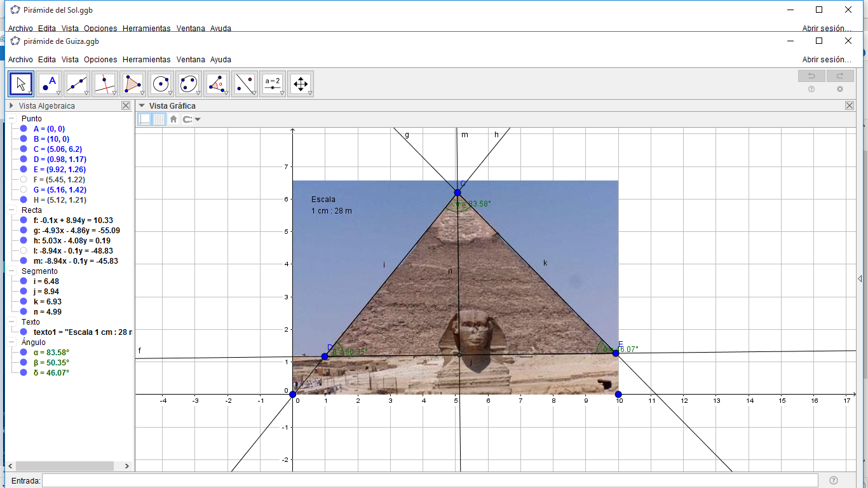Collapse the Ángulo group
Image resolution: width=868 pixels, height=488 pixels.
coord(13,342)
